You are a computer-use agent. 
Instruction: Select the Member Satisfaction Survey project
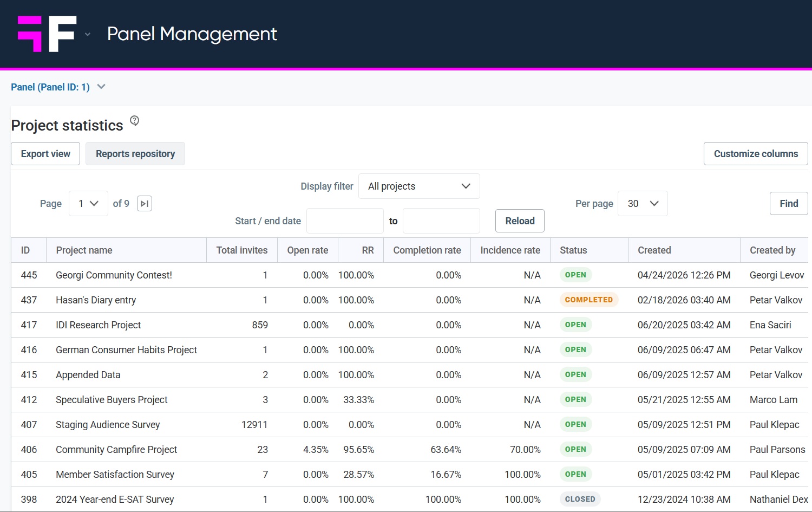click(115, 475)
